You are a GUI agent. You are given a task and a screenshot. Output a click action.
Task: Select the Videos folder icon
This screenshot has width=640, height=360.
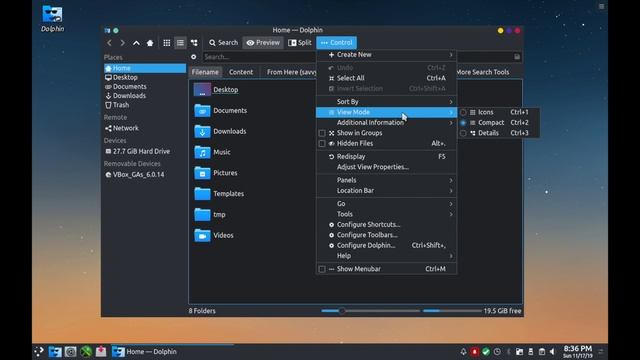202,236
